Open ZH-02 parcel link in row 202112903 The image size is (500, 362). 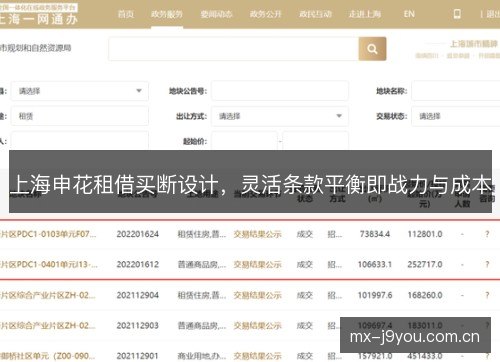click(48, 326)
